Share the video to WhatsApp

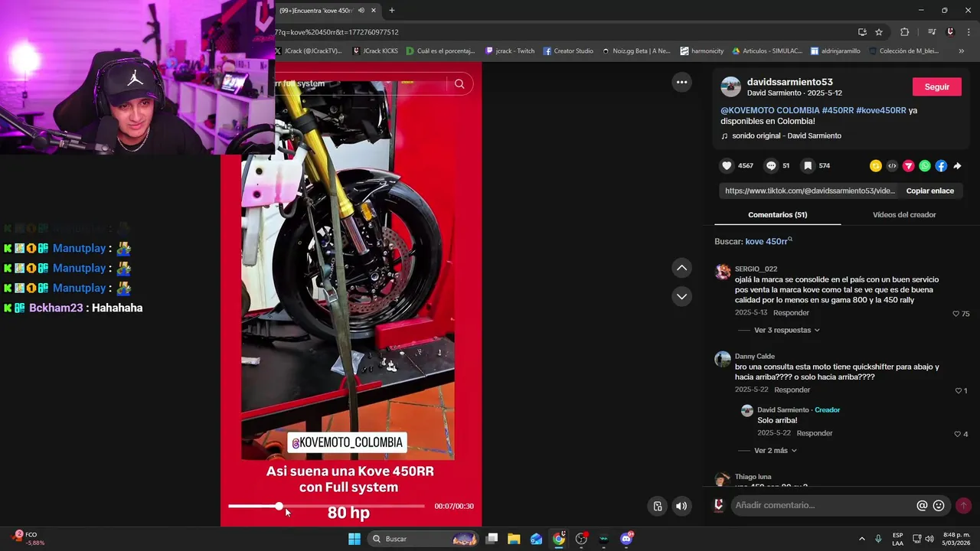point(925,165)
